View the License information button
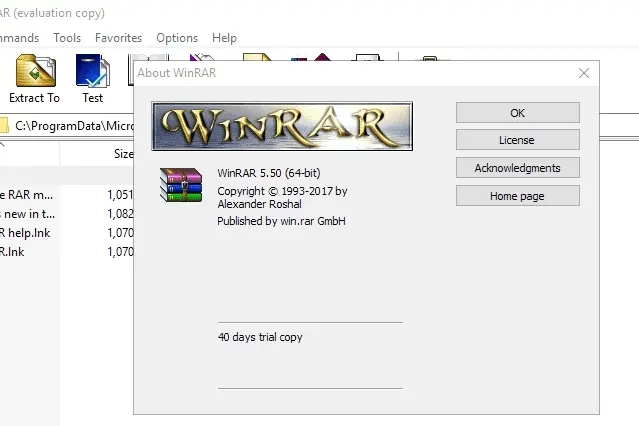Image resolution: width=639 pixels, height=426 pixels. (518, 140)
